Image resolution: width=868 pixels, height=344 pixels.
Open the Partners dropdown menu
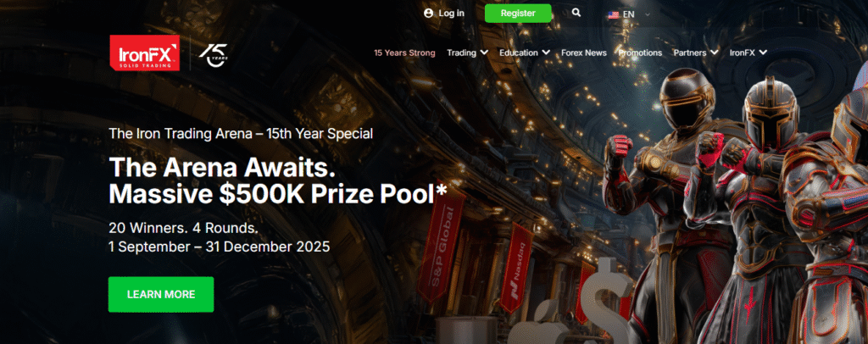pyautogui.click(x=695, y=53)
